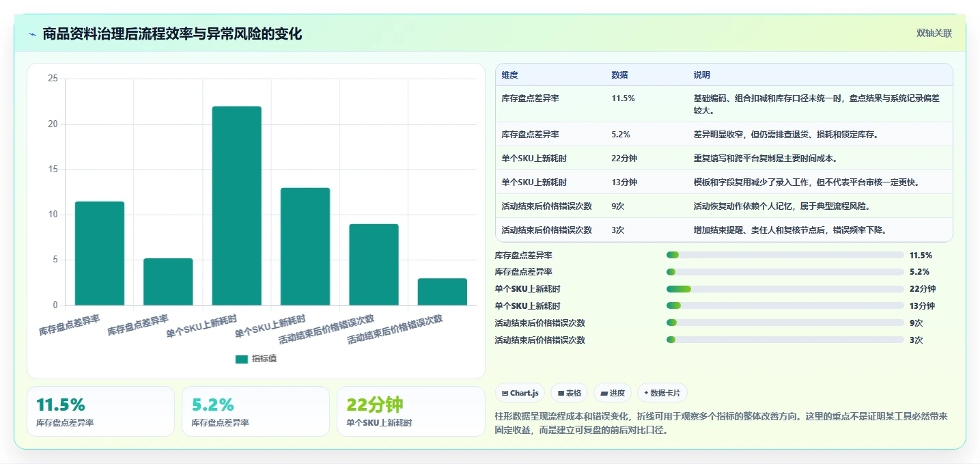
Task: Open the 5.2% summary card
Action: click(x=255, y=411)
